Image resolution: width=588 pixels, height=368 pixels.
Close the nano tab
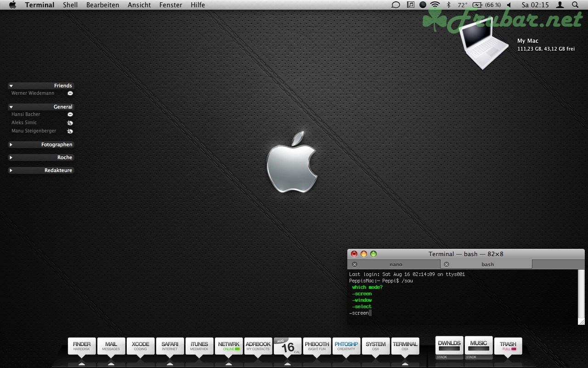[x=355, y=264]
